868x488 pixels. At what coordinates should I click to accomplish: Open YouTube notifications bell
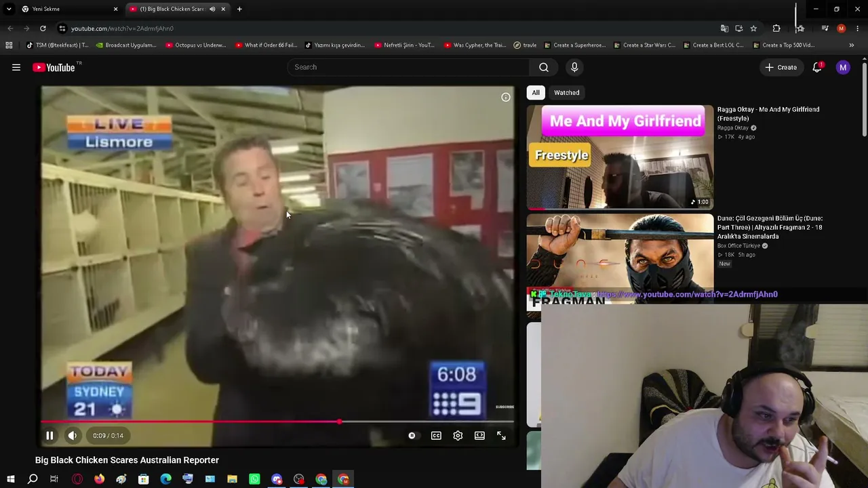817,67
